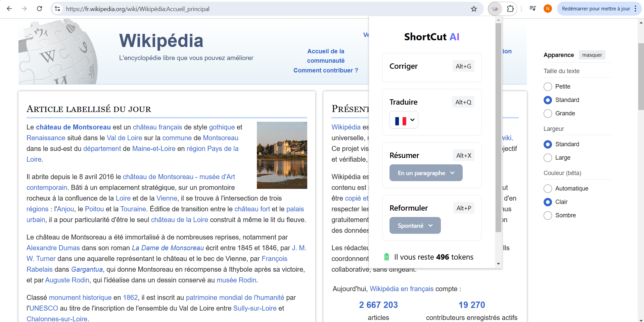Click Alt+G shortcut badge
The image size is (644, 322).
tap(463, 66)
